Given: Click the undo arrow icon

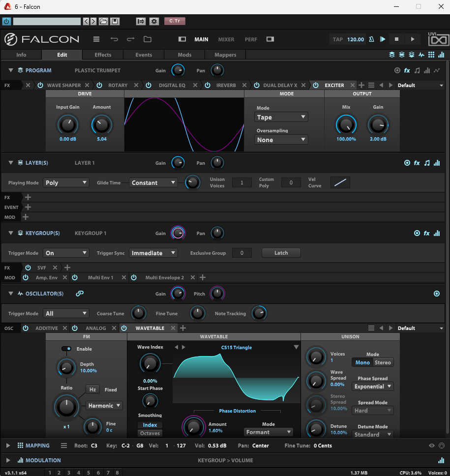Looking at the screenshot, I should coord(114,39).
